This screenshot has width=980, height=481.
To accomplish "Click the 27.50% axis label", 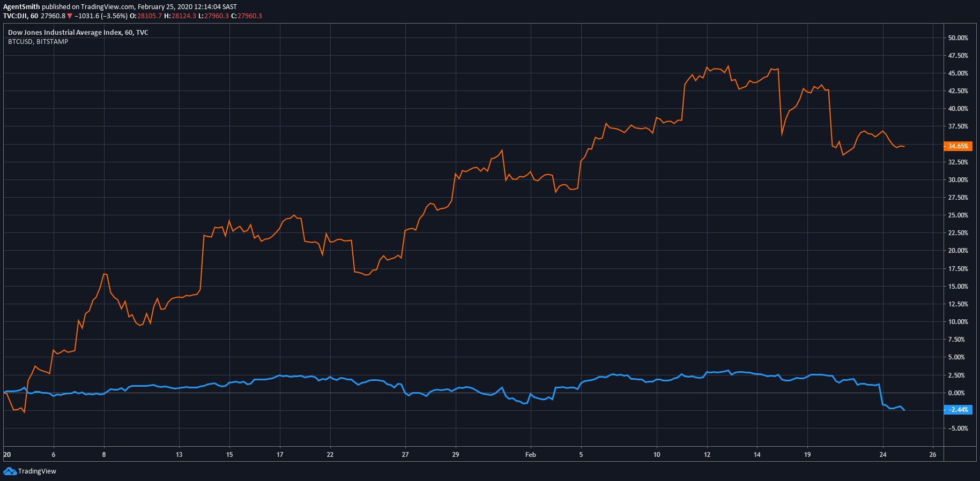I will point(958,198).
